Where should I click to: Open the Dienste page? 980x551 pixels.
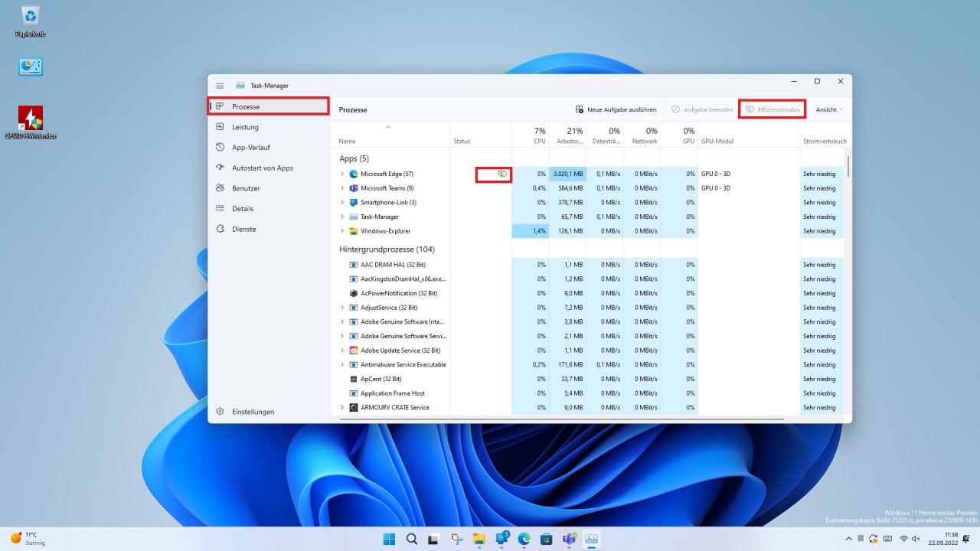coord(269,229)
